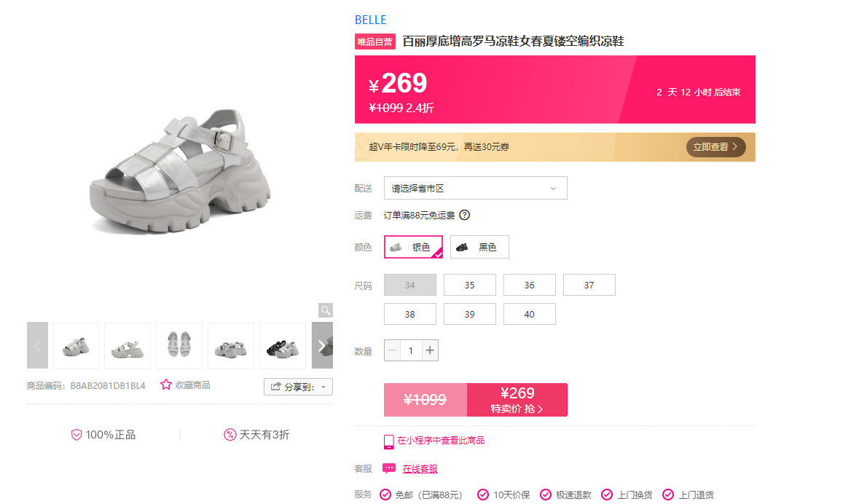Click the mini program phone icon

pyautogui.click(x=389, y=441)
